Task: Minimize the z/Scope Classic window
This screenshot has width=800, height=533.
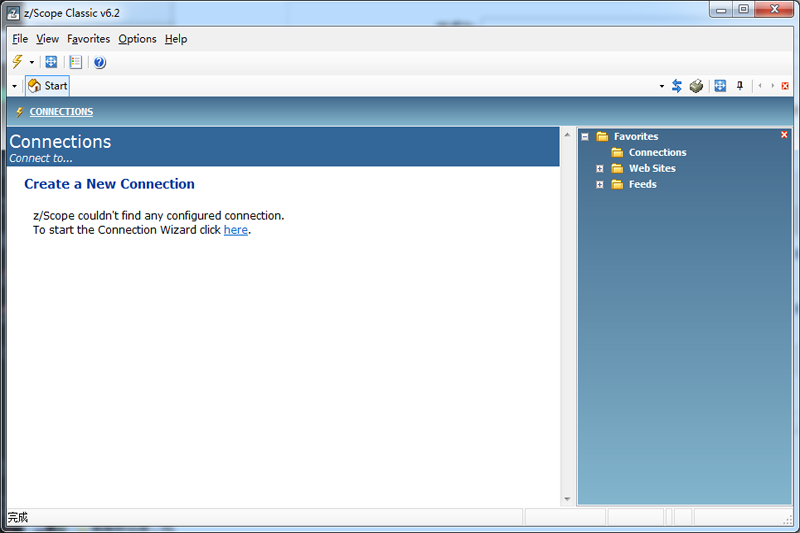Action: click(721, 10)
